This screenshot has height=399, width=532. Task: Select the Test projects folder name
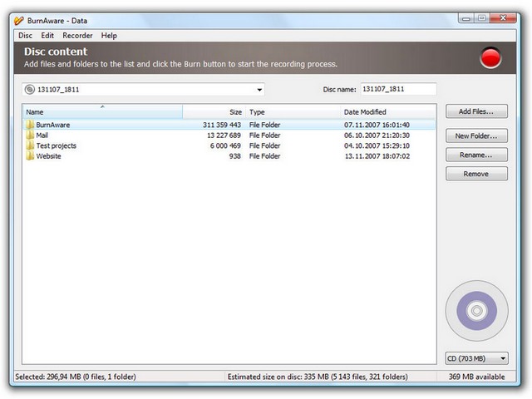[57, 146]
